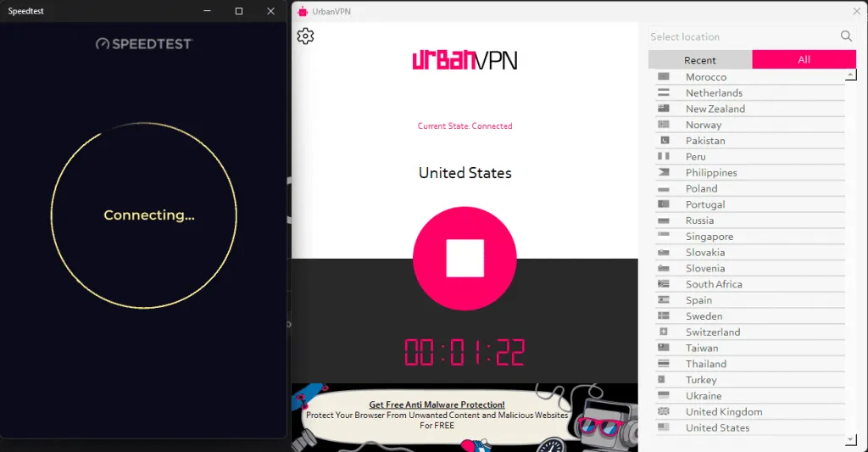Viewport: 868px width, 452px height.
Task: Select United States text in the location list
Action: [x=717, y=427]
